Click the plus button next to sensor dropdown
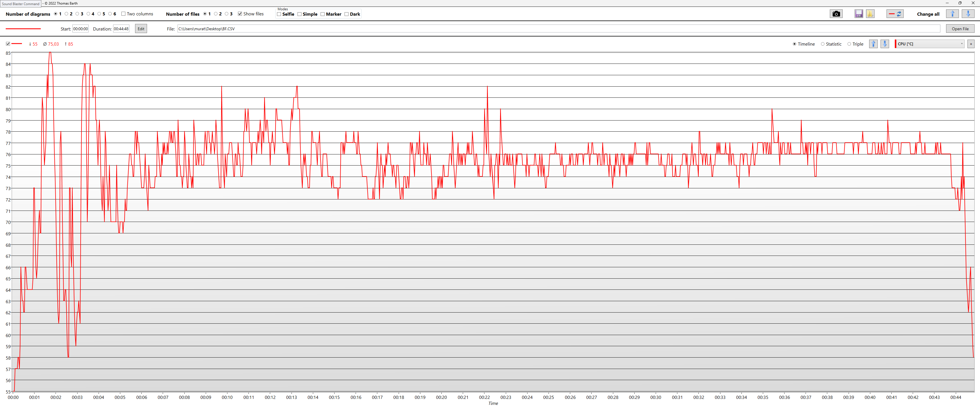 click(971, 44)
